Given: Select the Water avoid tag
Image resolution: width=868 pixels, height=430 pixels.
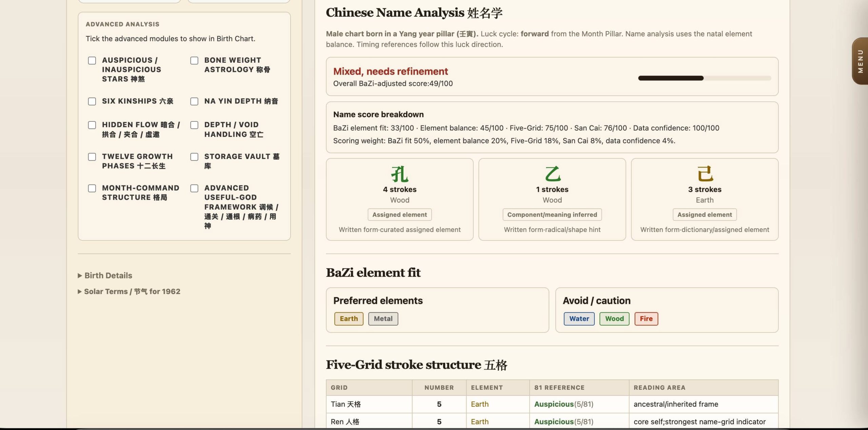Looking at the screenshot, I should click(579, 319).
